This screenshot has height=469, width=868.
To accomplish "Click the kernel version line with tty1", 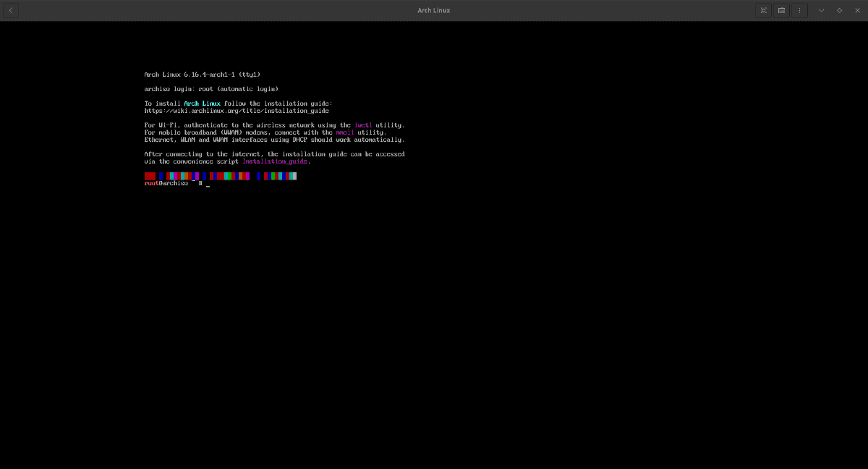I will (202, 75).
